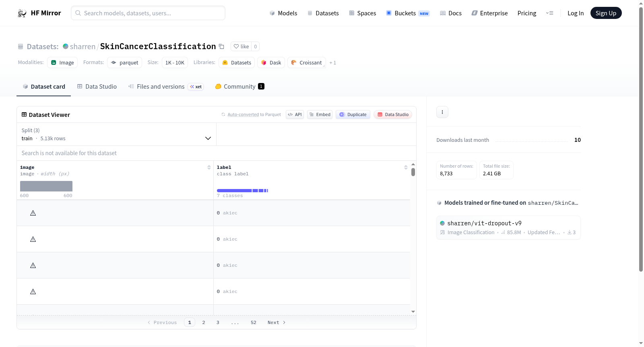Open Enterprise in the top navigation
The height and width of the screenshot is (347, 644).
[489, 13]
